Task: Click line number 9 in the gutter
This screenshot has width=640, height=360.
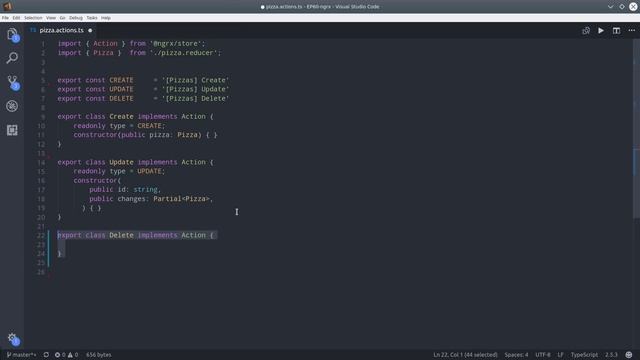Action: (x=43, y=117)
